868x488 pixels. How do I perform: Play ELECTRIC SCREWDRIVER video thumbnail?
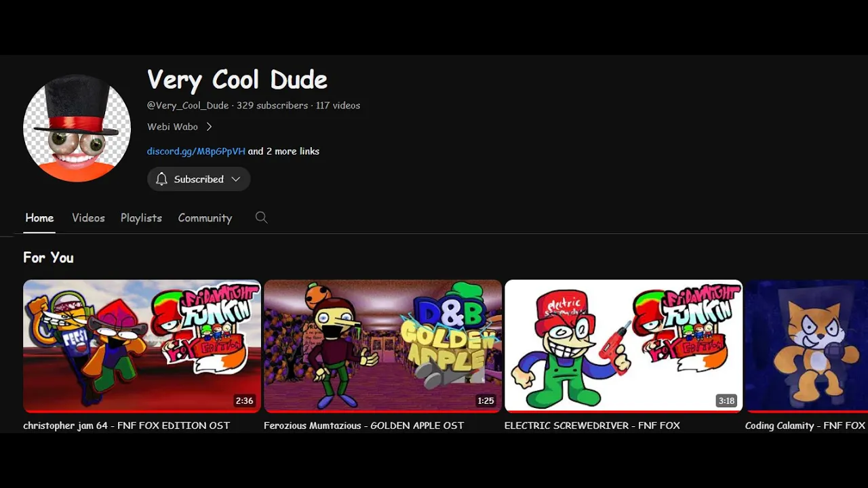[x=623, y=346]
